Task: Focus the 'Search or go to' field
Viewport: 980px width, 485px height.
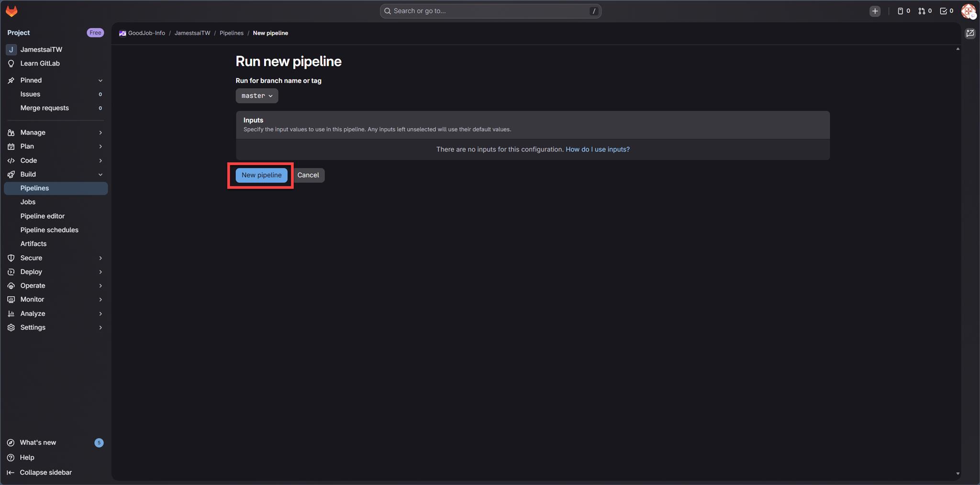Action: click(x=490, y=11)
